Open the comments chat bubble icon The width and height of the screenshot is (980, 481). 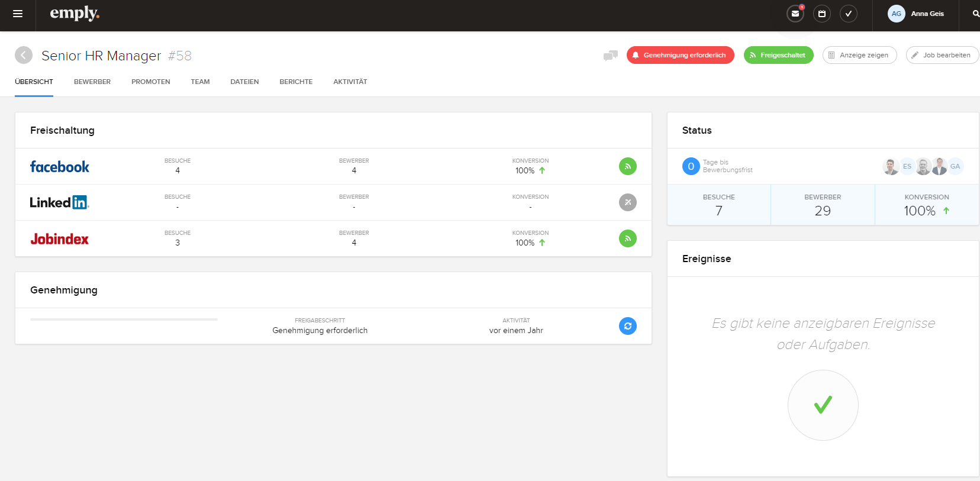coord(610,56)
